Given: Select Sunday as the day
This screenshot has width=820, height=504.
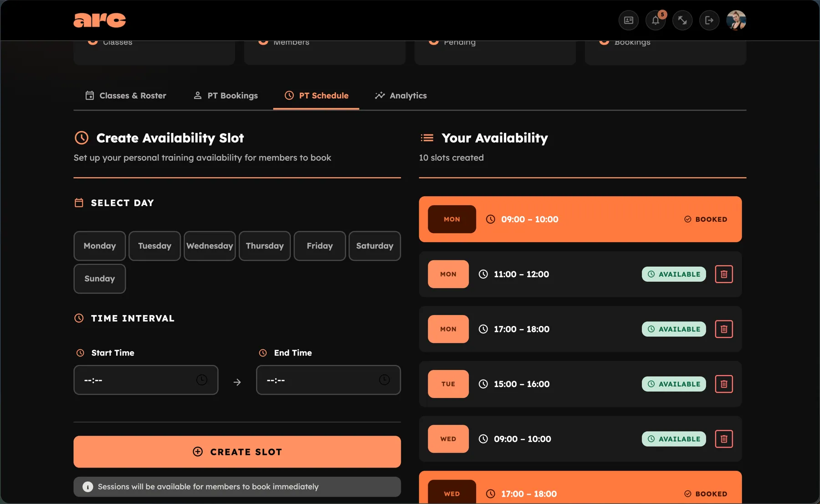Looking at the screenshot, I should 100,279.
